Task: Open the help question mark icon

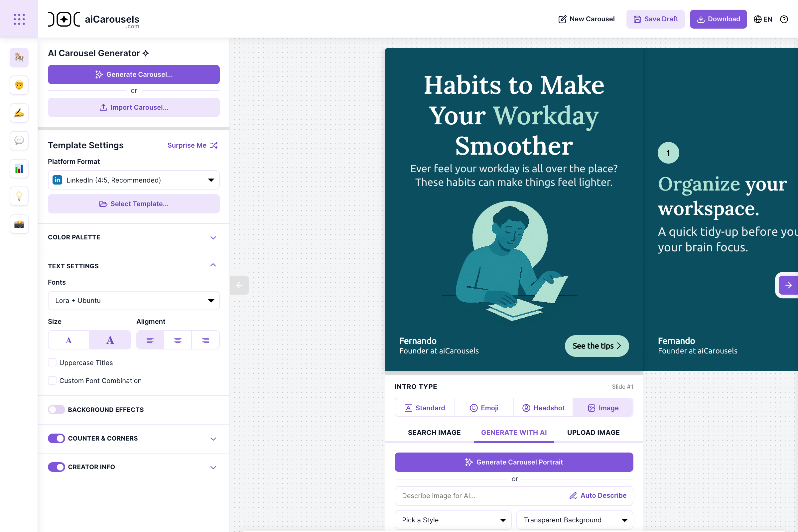Action: (x=784, y=19)
